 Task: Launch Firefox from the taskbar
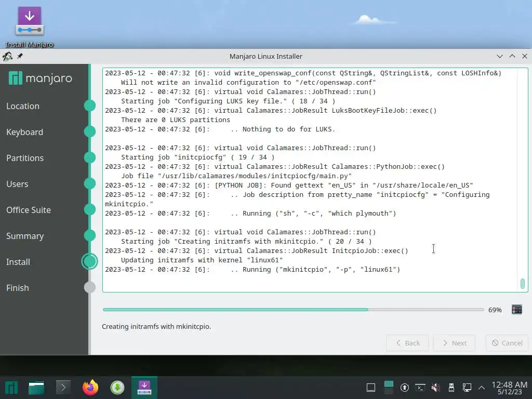tap(90, 388)
